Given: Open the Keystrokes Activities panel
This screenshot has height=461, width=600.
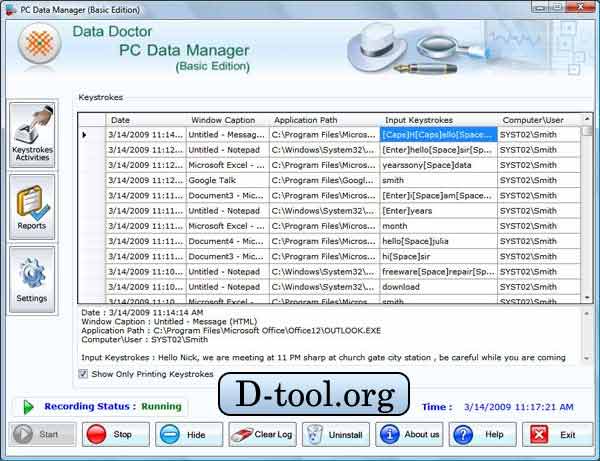Looking at the screenshot, I should (x=33, y=135).
